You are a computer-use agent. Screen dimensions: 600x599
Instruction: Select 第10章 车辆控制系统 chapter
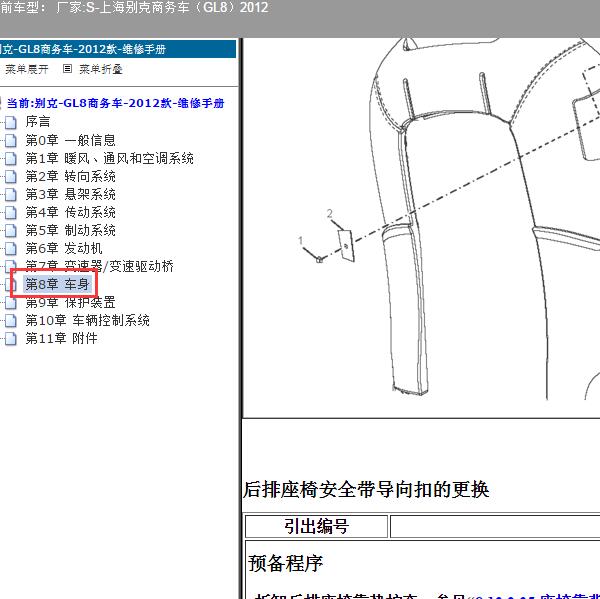[87, 320]
